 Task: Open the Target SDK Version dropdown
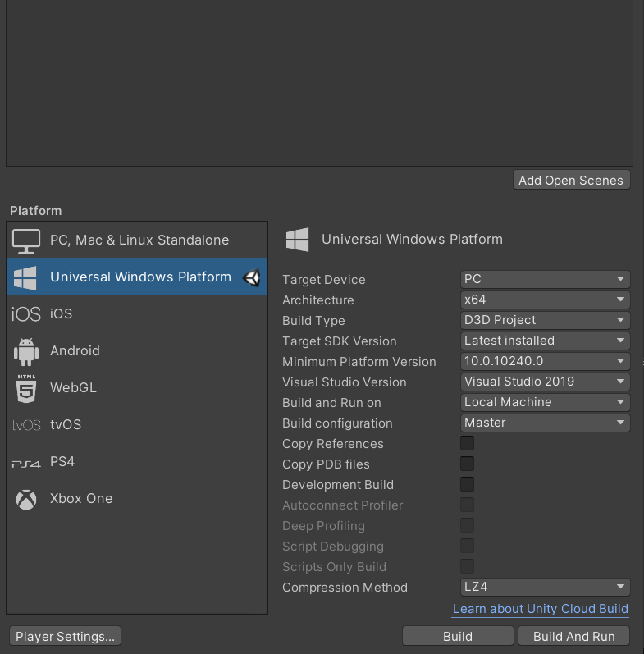pos(546,341)
